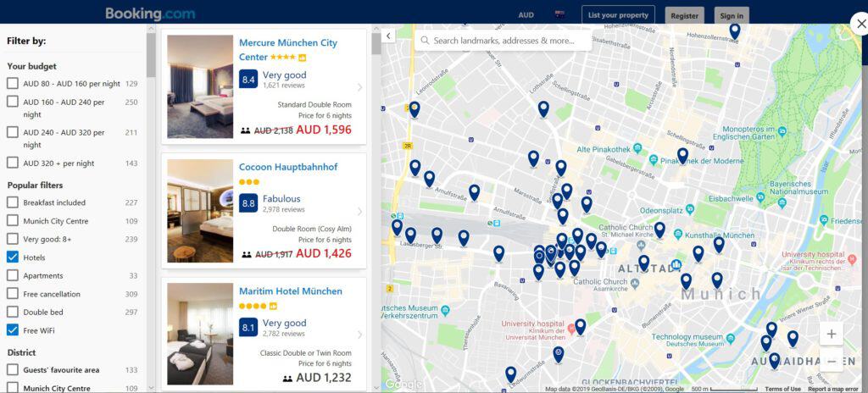Check the Guests' favourite area district filter
Viewport: 868px width, 393px height.
(x=12, y=370)
